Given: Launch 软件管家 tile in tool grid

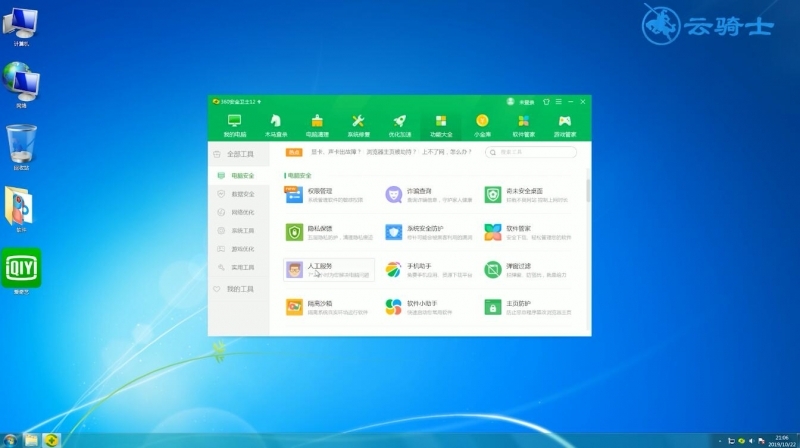Looking at the screenshot, I should [x=528, y=232].
